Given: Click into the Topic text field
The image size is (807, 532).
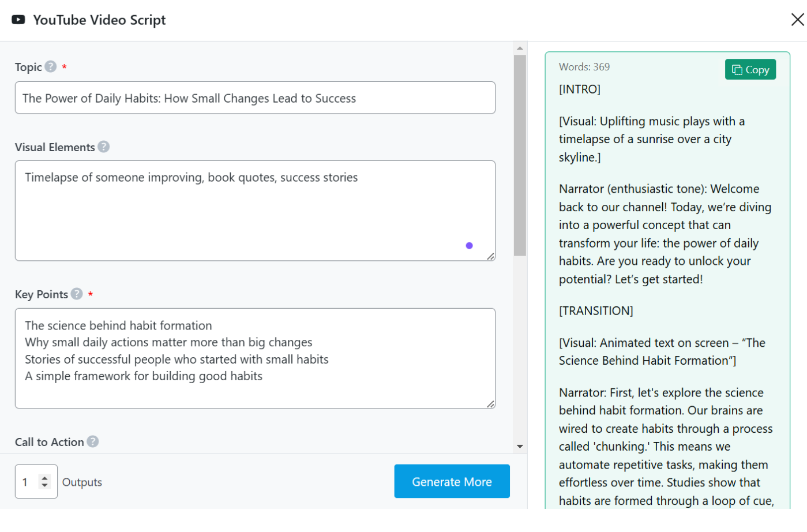Looking at the screenshot, I should point(254,98).
